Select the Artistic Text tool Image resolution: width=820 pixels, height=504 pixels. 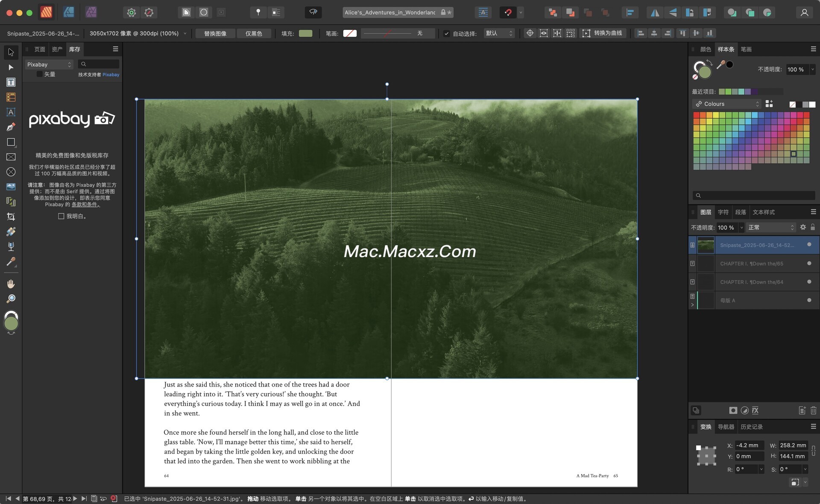[x=11, y=112]
